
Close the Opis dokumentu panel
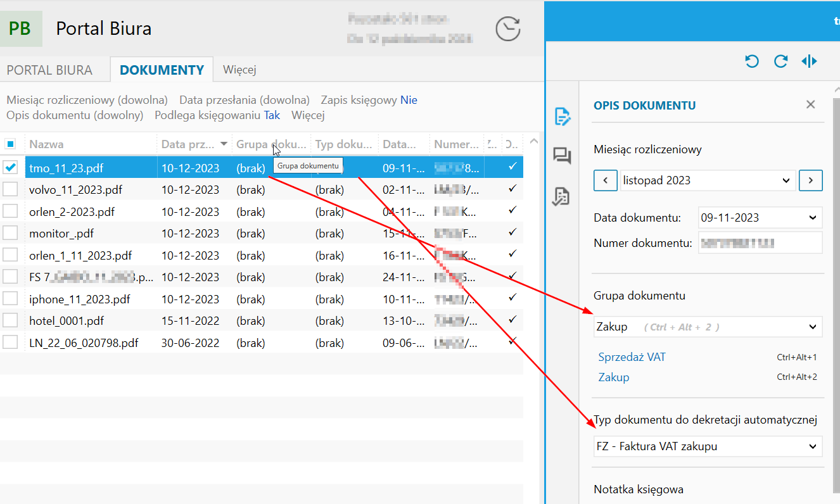tap(810, 104)
